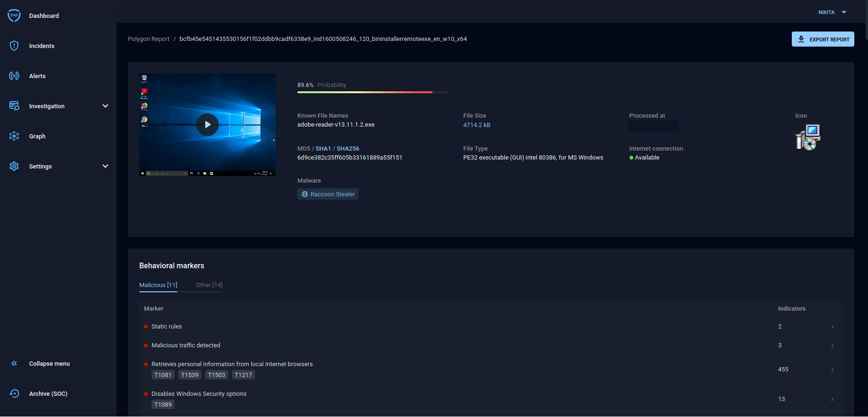Show the SHA256 hash
Screen dimensions: 868x417
pyautogui.click(x=348, y=148)
